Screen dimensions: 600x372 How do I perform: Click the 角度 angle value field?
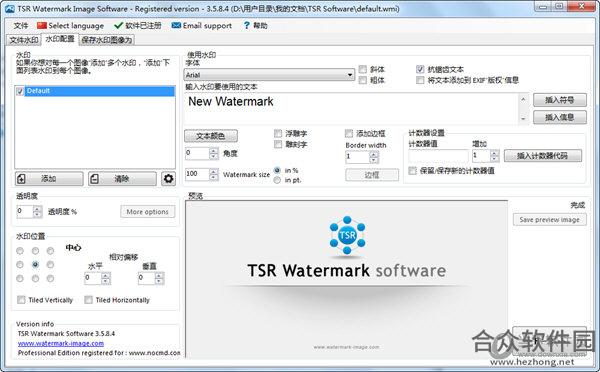[197, 153]
